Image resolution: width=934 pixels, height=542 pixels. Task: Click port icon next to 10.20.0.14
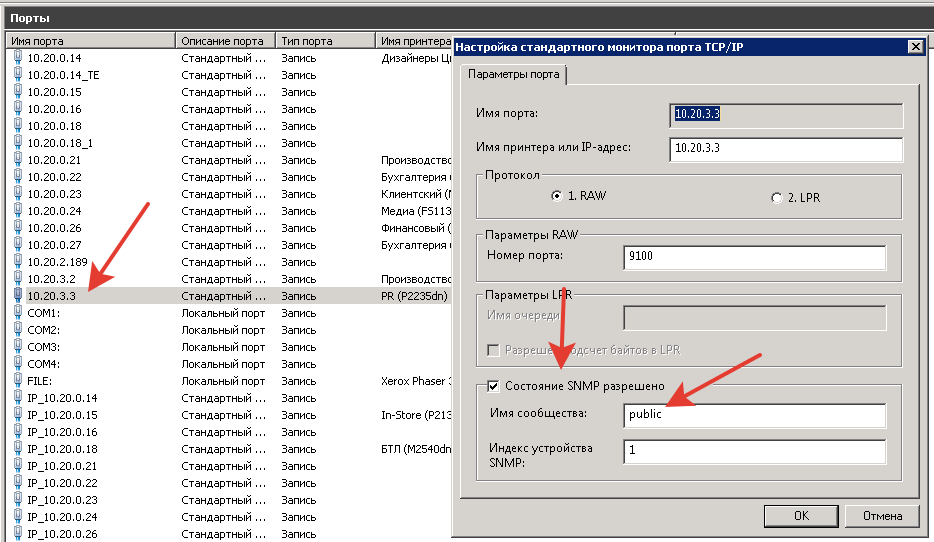tap(18, 58)
